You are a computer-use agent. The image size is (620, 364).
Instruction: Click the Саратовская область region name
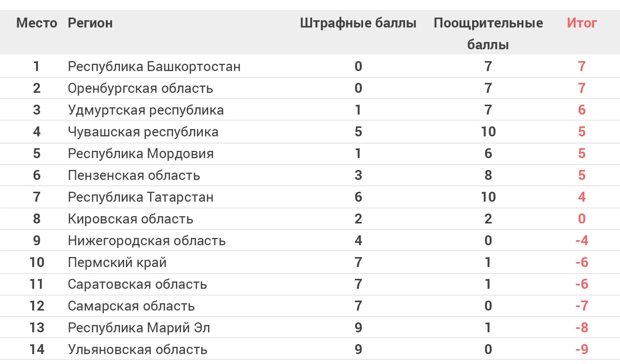click(138, 284)
